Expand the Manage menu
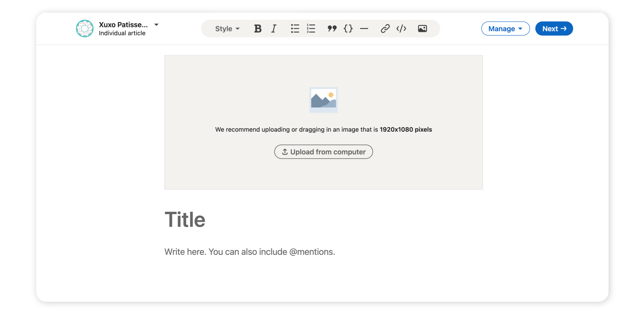Viewport: 644px width, 314px height. point(505,29)
